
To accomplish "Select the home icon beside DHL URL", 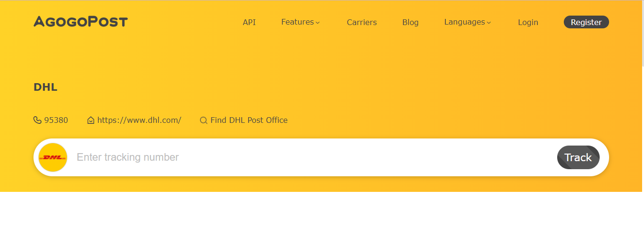I will pos(91,121).
